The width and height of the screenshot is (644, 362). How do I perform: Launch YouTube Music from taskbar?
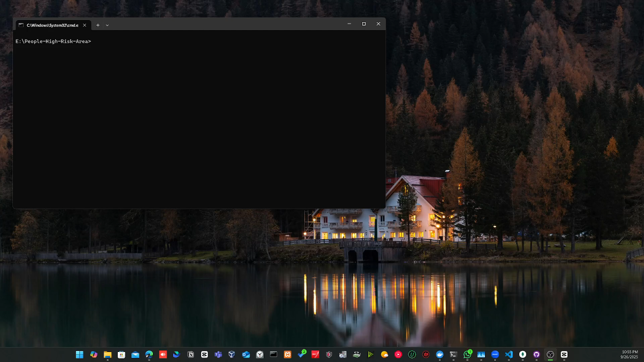[398, 354]
